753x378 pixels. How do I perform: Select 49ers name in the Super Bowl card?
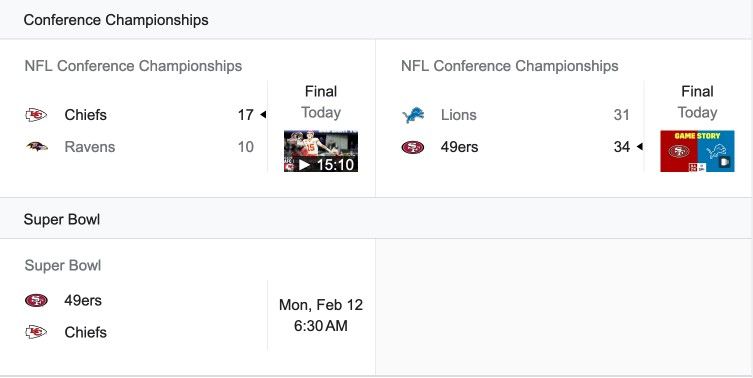click(83, 301)
